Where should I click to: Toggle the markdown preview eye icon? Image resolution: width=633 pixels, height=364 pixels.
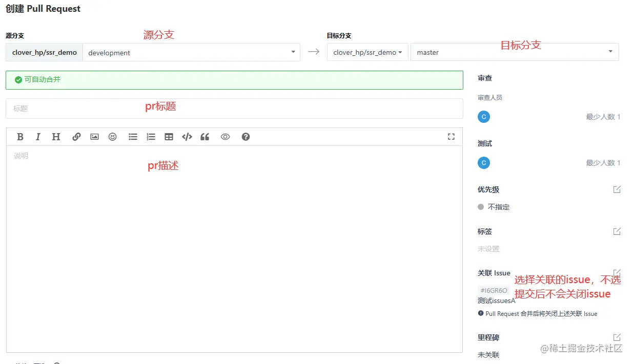(x=225, y=137)
